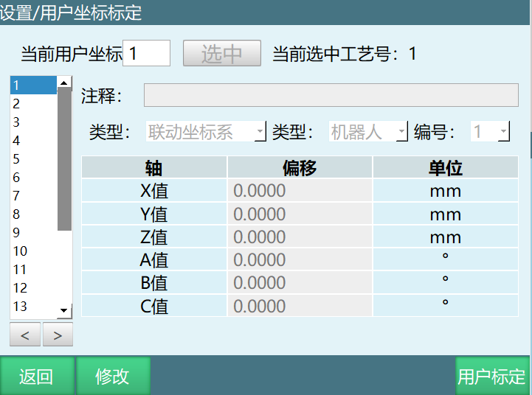Viewport: 532px width, 395px height.
Task: Click the left arrow page button
Action: (x=25, y=335)
